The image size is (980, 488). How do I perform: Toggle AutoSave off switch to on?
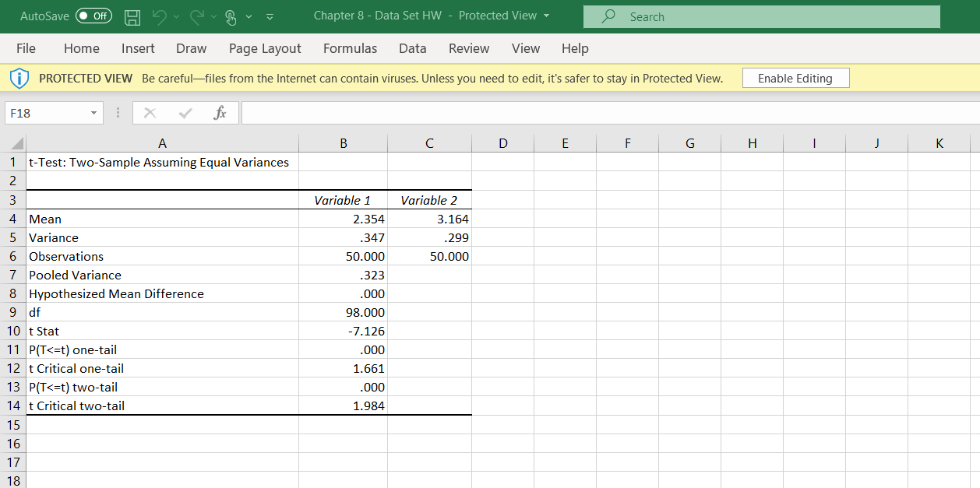93,16
